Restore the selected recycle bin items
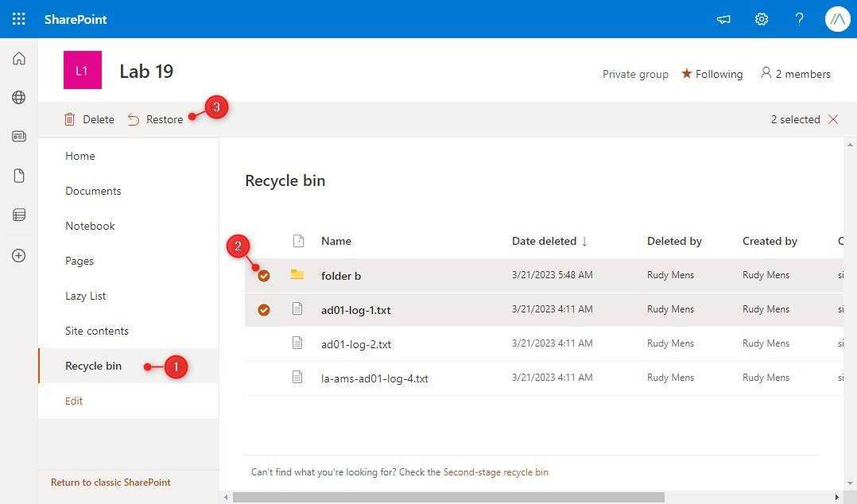857x504 pixels. pos(157,119)
